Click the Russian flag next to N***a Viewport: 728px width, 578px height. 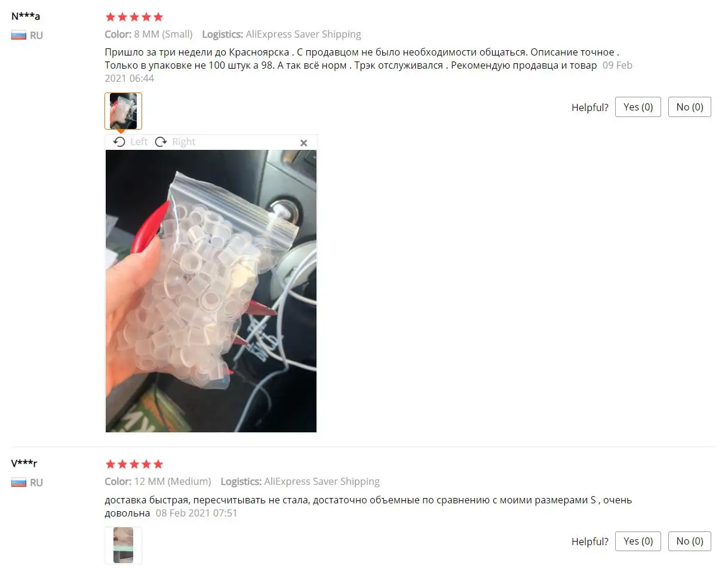(x=19, y=35)
